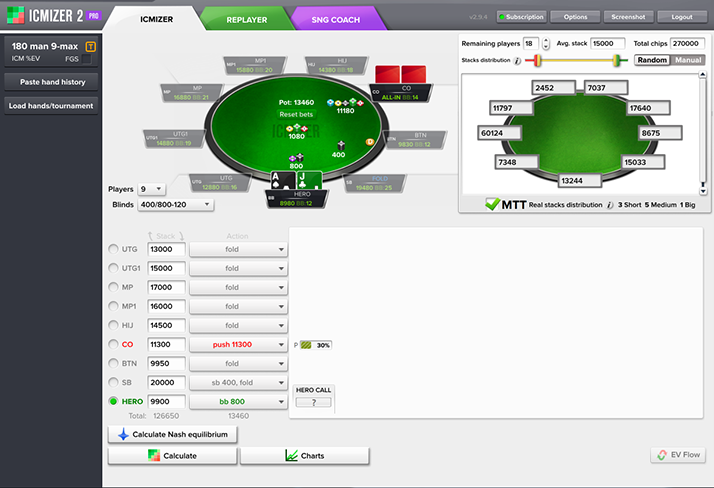Click the chart icon on Charts button

pos(291,455)
